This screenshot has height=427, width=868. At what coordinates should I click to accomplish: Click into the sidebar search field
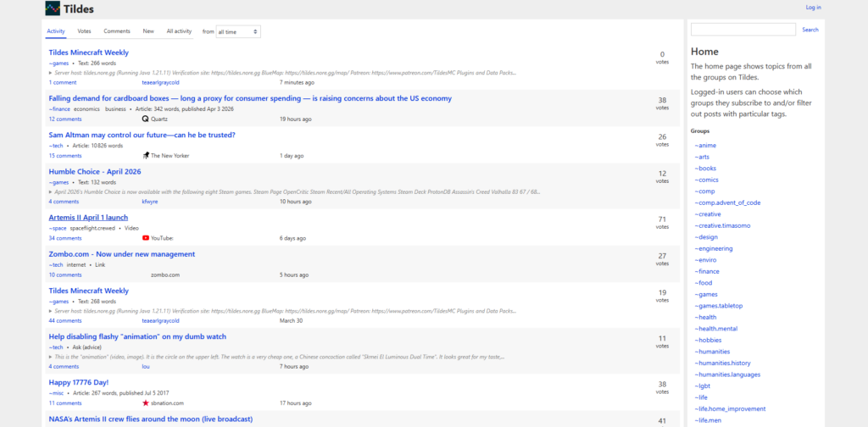pos(743,30)
